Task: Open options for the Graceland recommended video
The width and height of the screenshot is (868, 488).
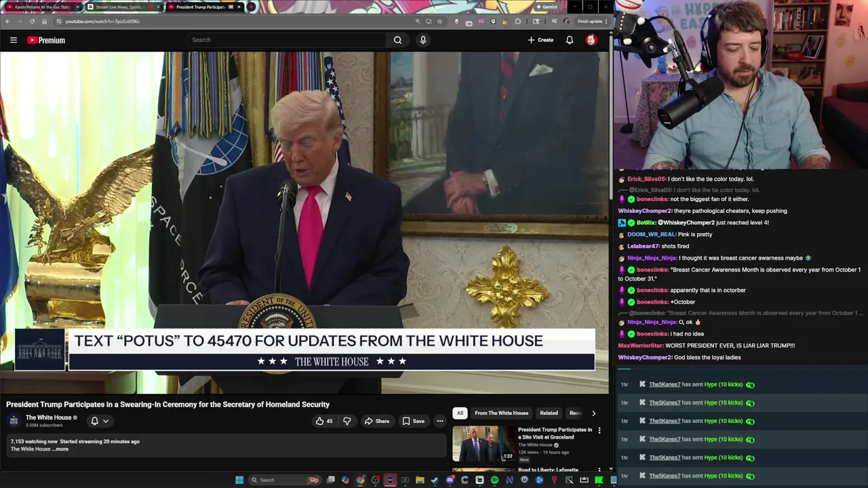Action: coord(599,430)
